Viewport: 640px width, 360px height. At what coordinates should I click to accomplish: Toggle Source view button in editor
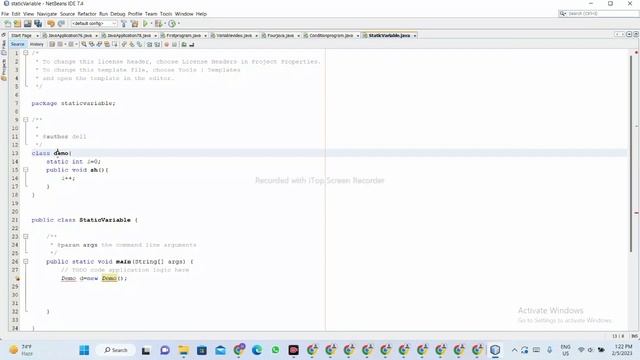(18, 44)
